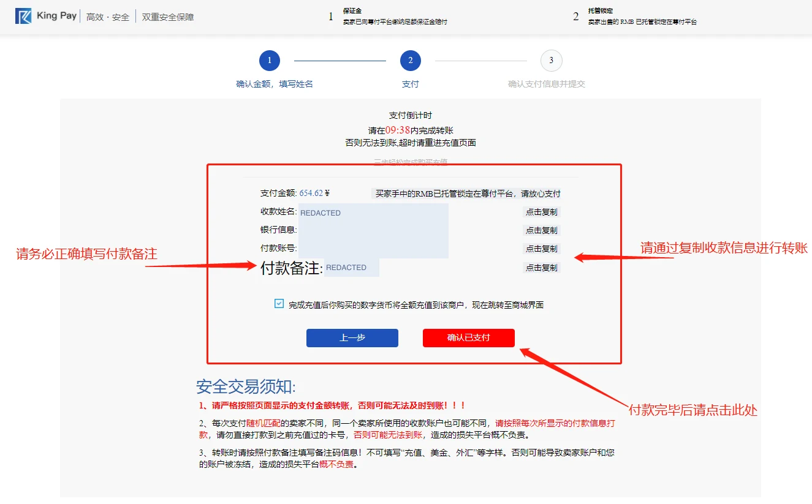Click the 支付倒计时 title
This screenshot has width=812, height=504.
point(411,115)
